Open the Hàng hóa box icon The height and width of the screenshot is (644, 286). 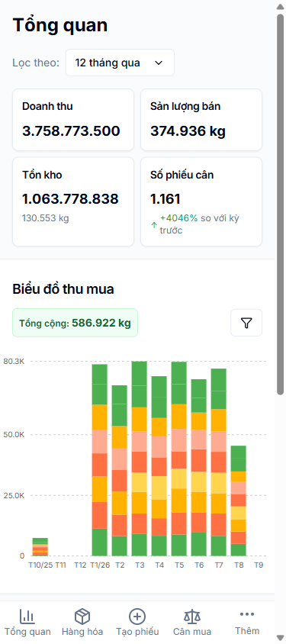[x=82, y=617]
